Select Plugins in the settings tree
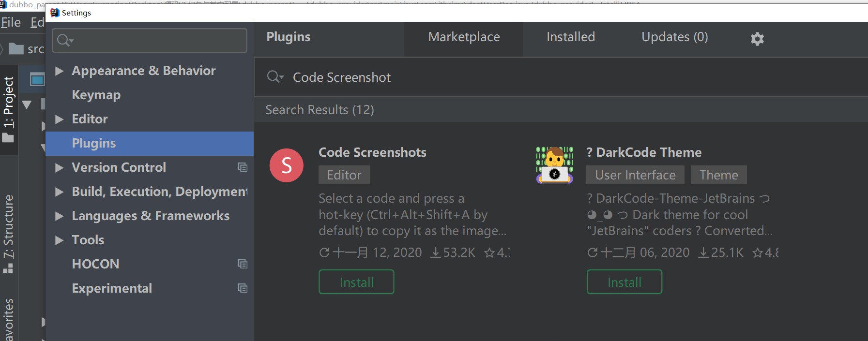868x341 pixels. click(150, 144)
